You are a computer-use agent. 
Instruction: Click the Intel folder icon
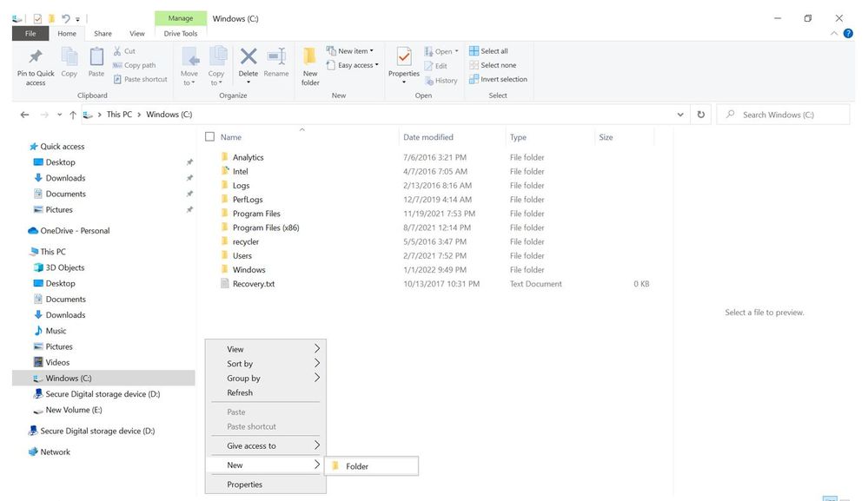[x=225, y=171]
